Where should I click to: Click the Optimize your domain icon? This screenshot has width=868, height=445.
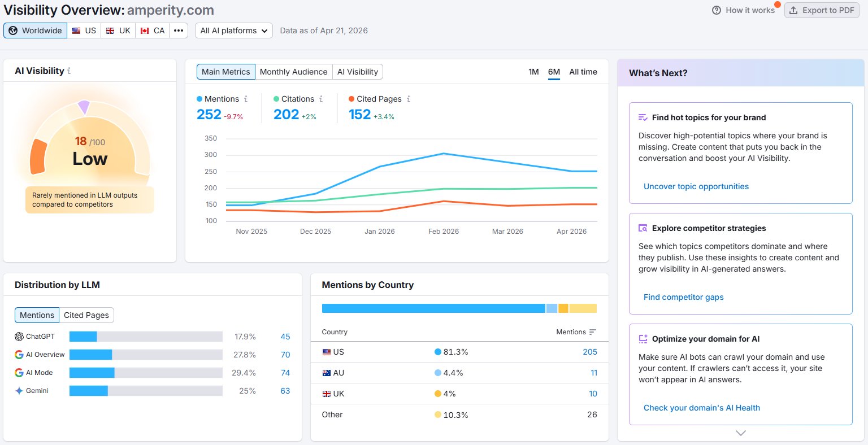pyautogui.click(x=643, y=339)
